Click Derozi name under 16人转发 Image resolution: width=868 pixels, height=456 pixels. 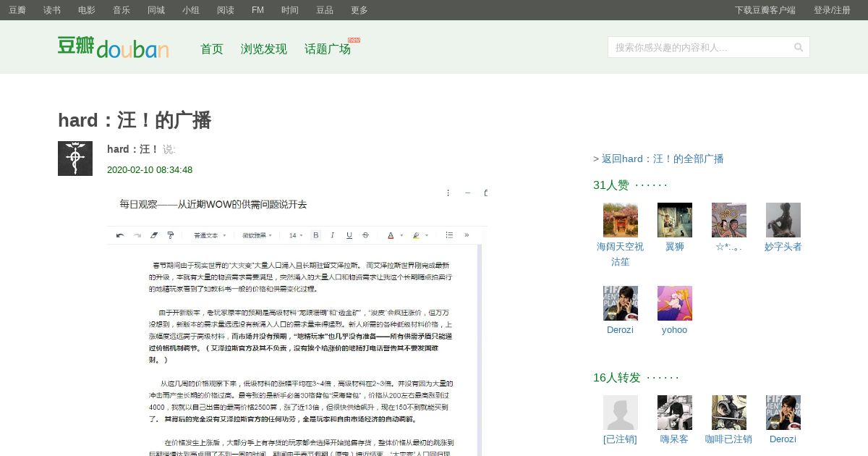783,439
